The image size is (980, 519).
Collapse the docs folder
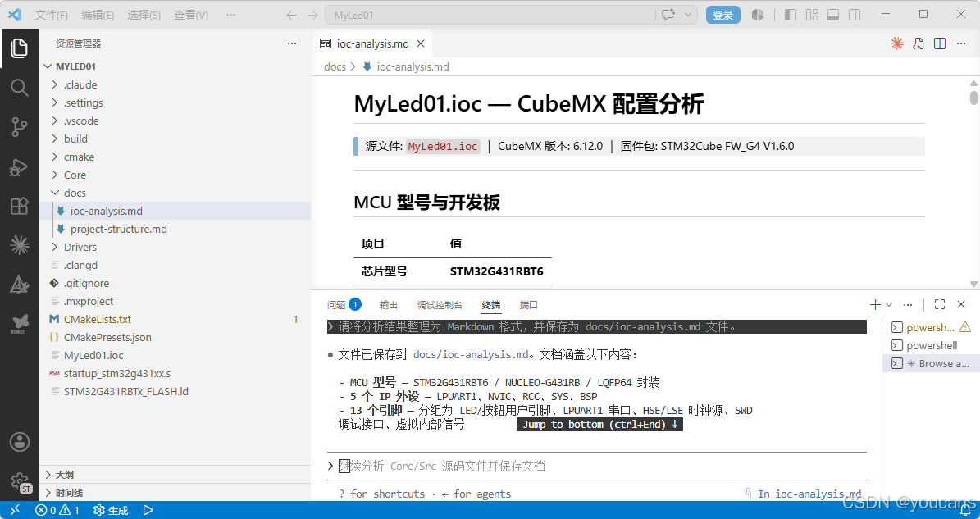(175, 193)
